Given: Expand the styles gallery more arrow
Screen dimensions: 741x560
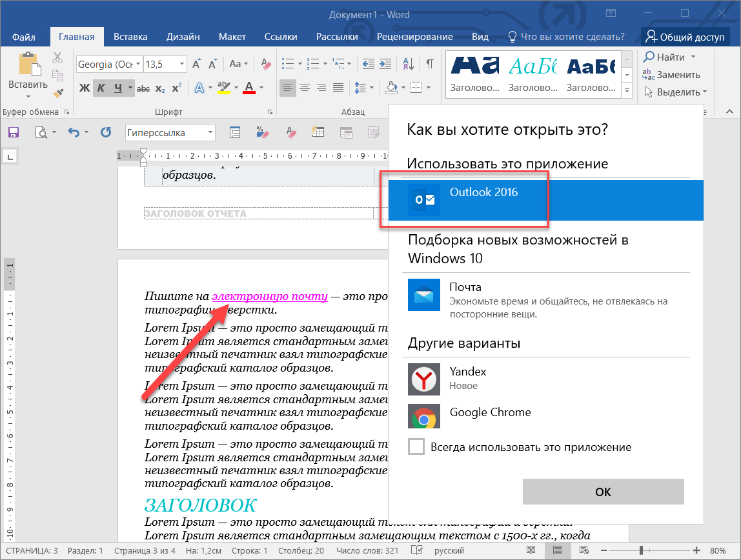Looking at the screenshot, I should point(627,90).
